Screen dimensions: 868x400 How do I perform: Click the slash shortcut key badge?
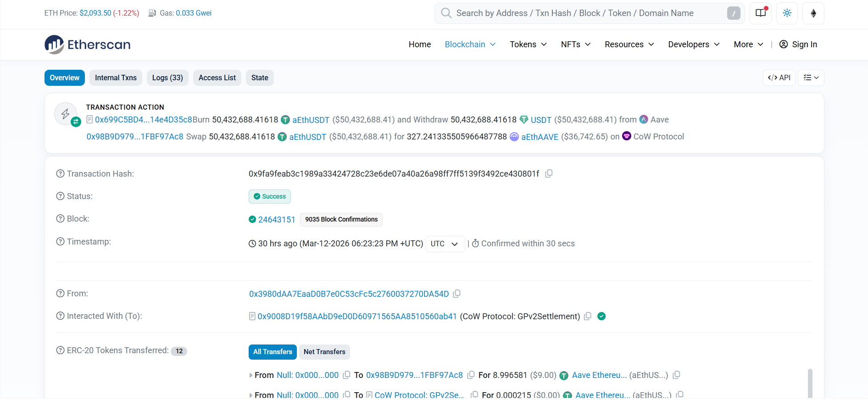[734, 13]
